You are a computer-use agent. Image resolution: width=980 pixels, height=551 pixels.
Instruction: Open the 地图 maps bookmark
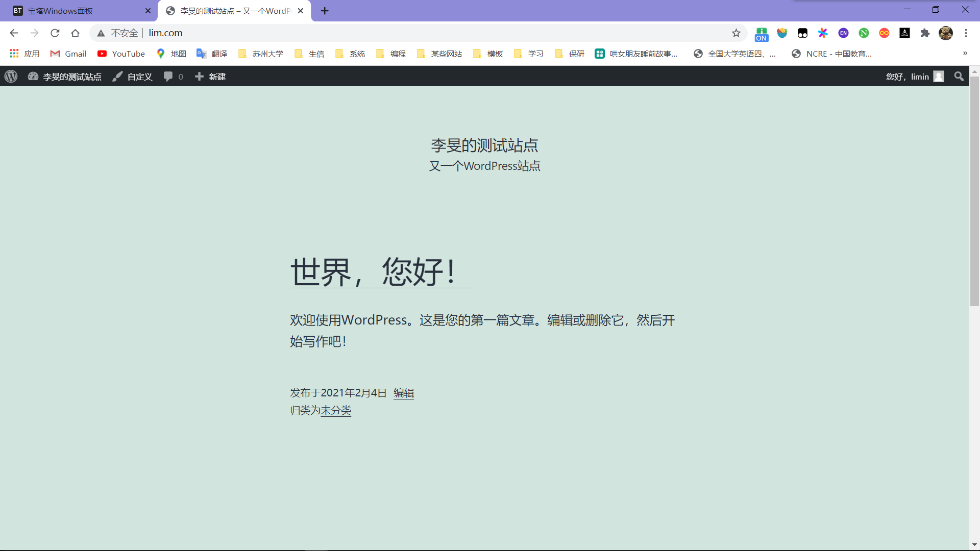pyautogui.click(x=171, y=54)
